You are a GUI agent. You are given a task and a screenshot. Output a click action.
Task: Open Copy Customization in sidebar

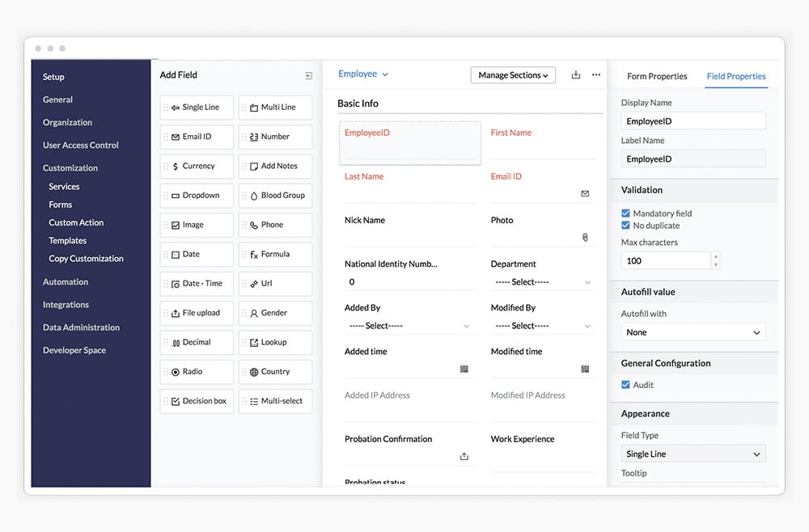point(87,259)
